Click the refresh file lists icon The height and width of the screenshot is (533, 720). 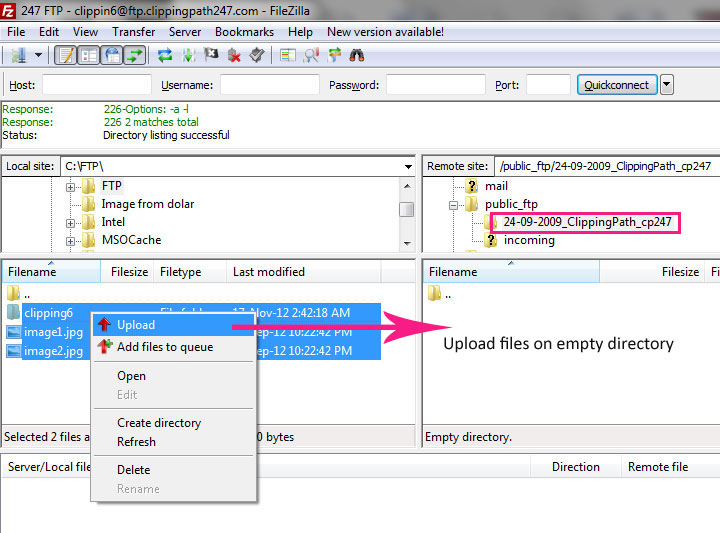(165, 56)
